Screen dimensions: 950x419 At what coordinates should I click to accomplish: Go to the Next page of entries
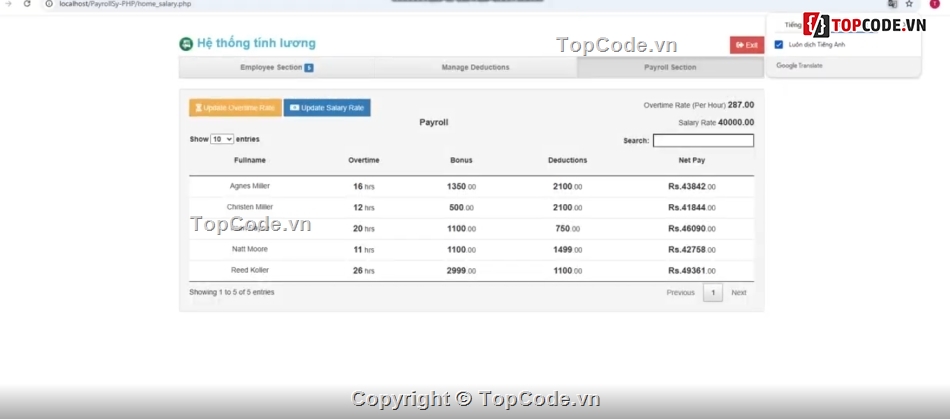click(x=738, y=293)
